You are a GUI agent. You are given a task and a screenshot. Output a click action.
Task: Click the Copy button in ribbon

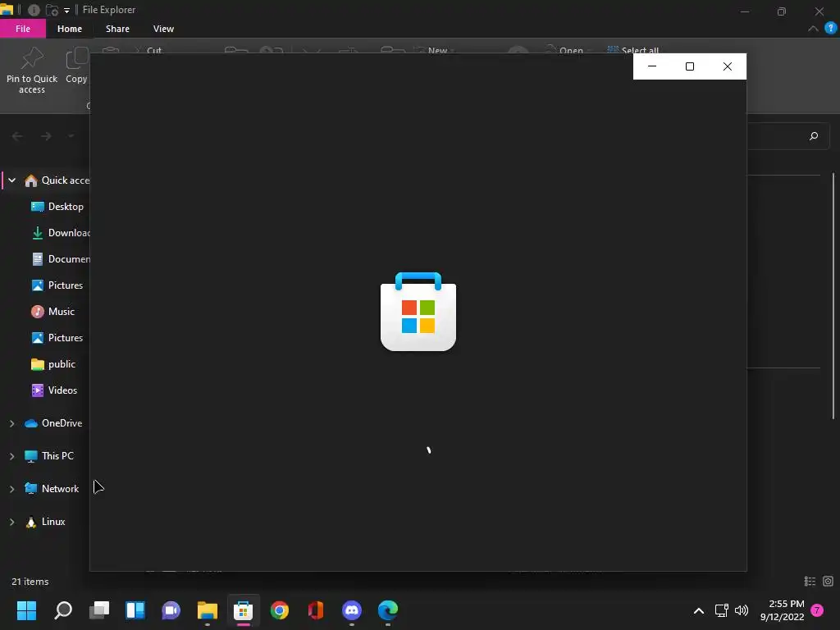(76, 66)
